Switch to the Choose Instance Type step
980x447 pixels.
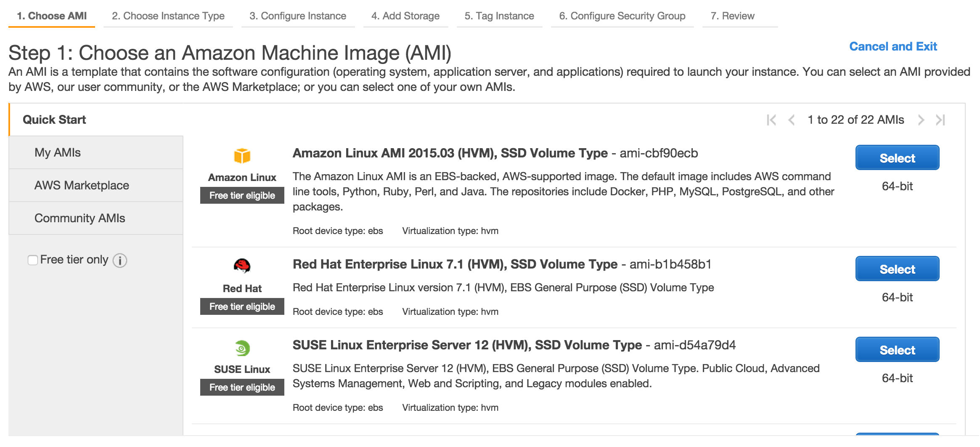[168, 16]
